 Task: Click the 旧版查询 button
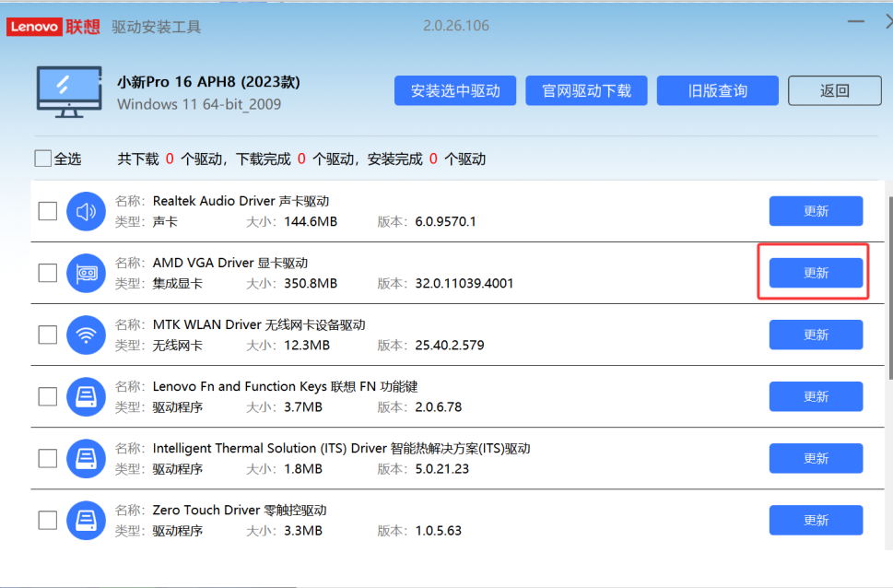(x=718, y=90)
